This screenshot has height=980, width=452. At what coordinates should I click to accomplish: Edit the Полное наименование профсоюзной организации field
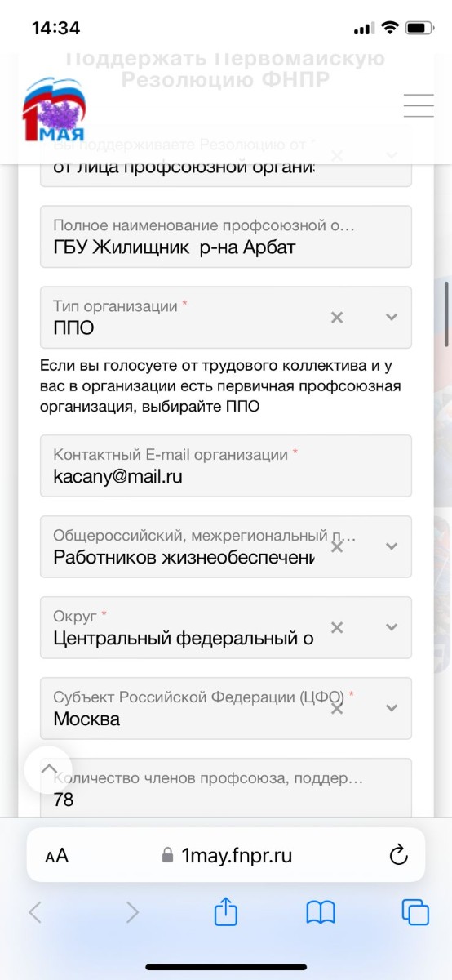click(226, 237)
